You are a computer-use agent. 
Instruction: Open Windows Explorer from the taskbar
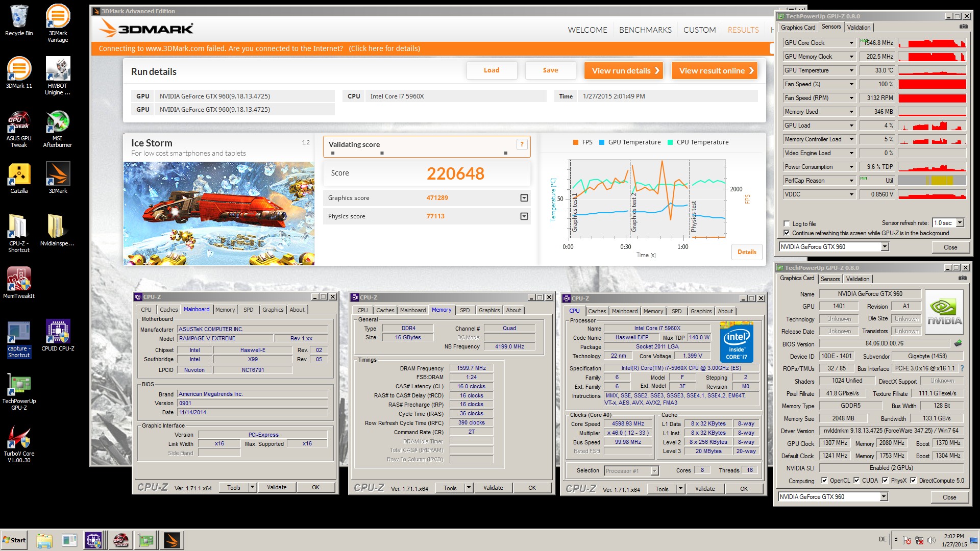(x=44, y=540)
